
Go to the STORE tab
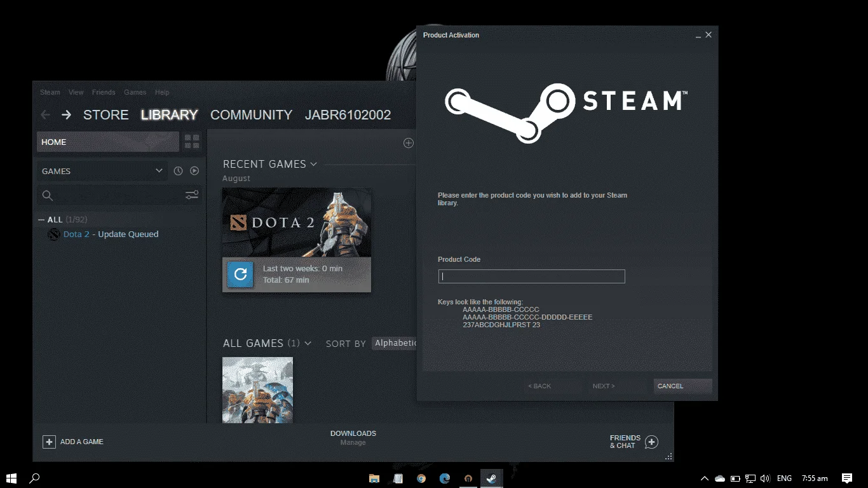click(106, 115)
